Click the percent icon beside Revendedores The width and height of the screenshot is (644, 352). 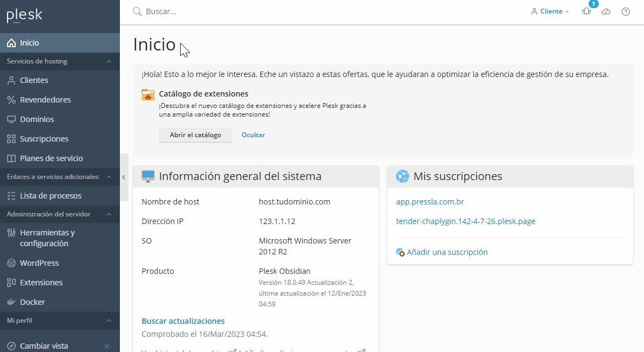tap(11, 100)
